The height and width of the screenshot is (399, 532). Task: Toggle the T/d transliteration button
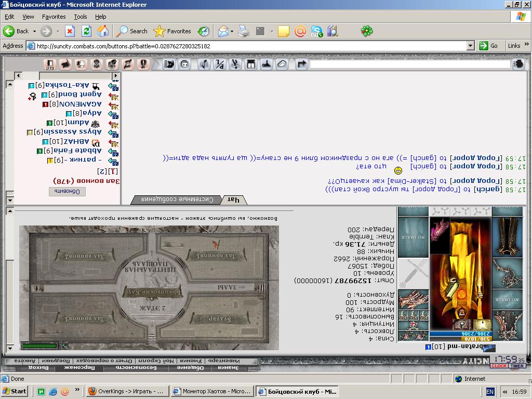coord(220,64)
